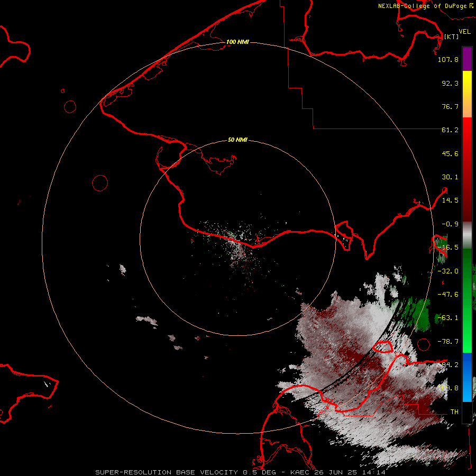Click the purple segment of the color bar
The width and height of the screenshot is (476, 476).
coord(467,59)
